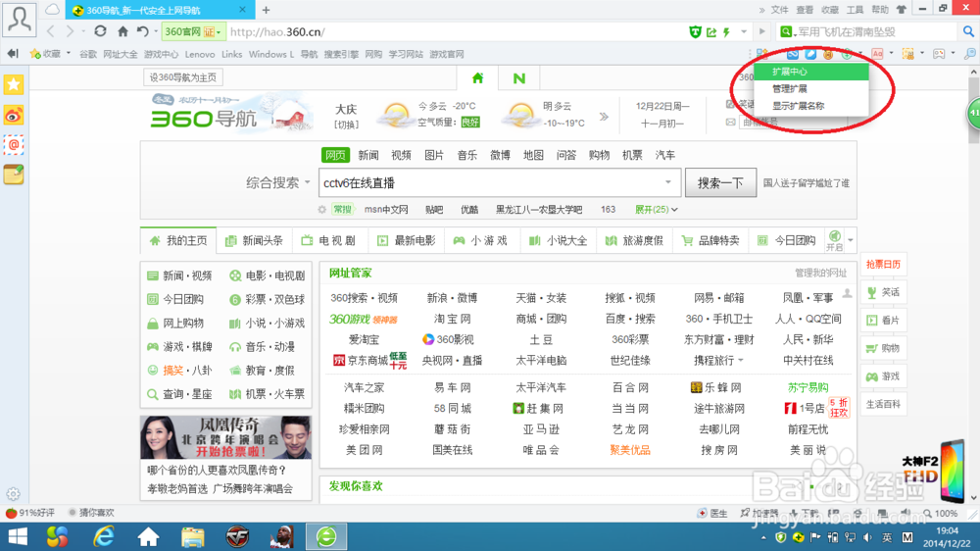Expand next weather days chevron
980x551 pixels.
(x=604, y=117)
